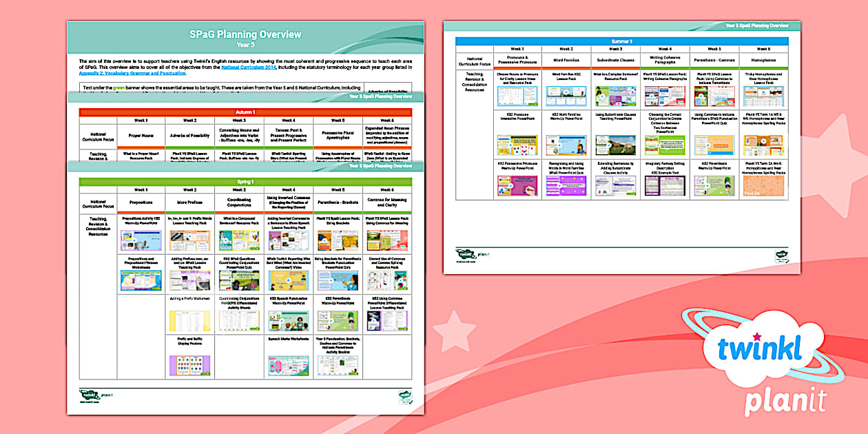The image size is (868, 434).
Task: Select the orange Term 3A Spelling Pack thumbnail
Action: coord(763,185)
